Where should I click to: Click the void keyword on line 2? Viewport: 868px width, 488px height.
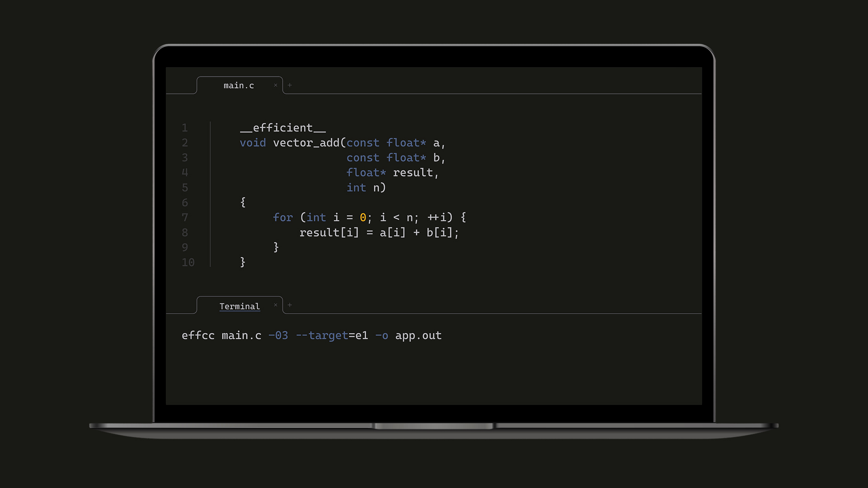tap(253, 143)
